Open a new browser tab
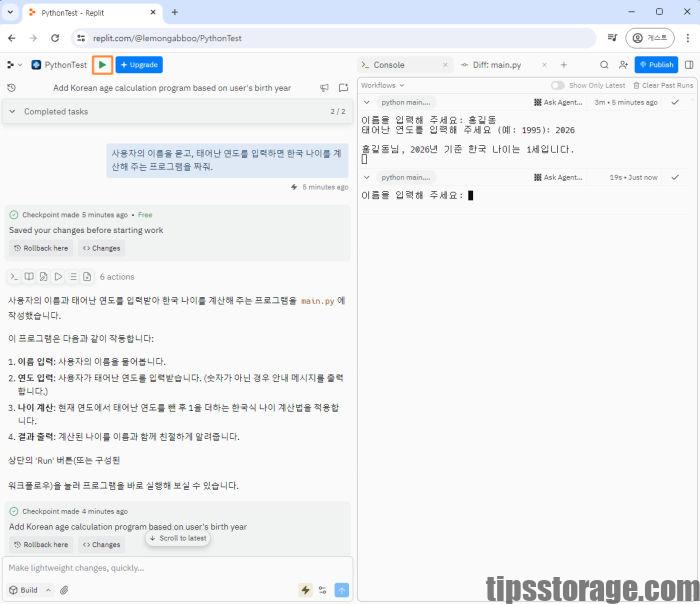The image size is (700, 604). 175,12
